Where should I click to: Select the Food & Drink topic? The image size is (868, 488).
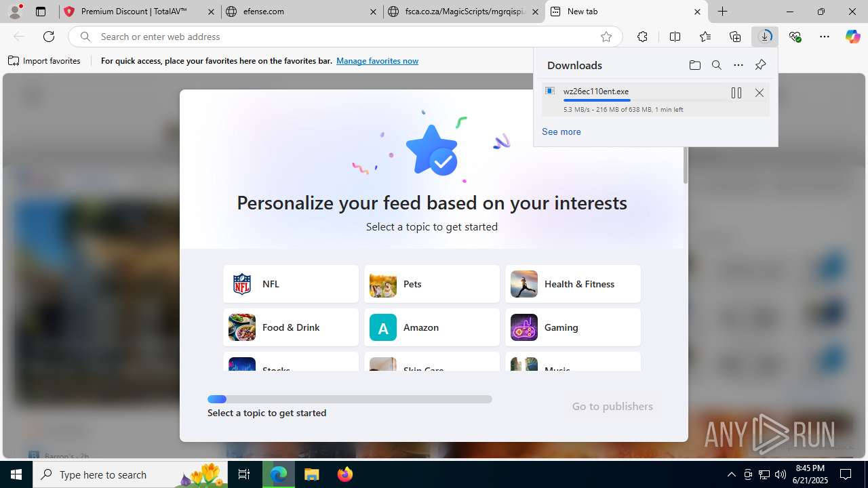point(291,327)
